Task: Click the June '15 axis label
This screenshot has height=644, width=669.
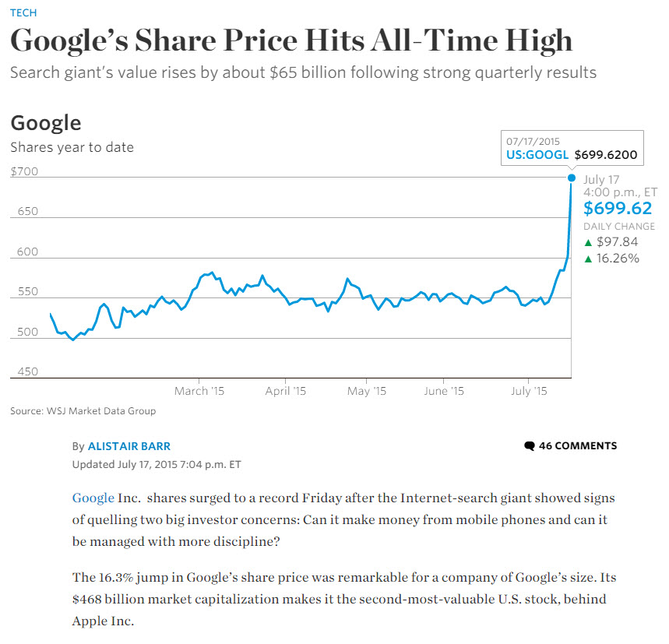Action: (x=446, y=391)
